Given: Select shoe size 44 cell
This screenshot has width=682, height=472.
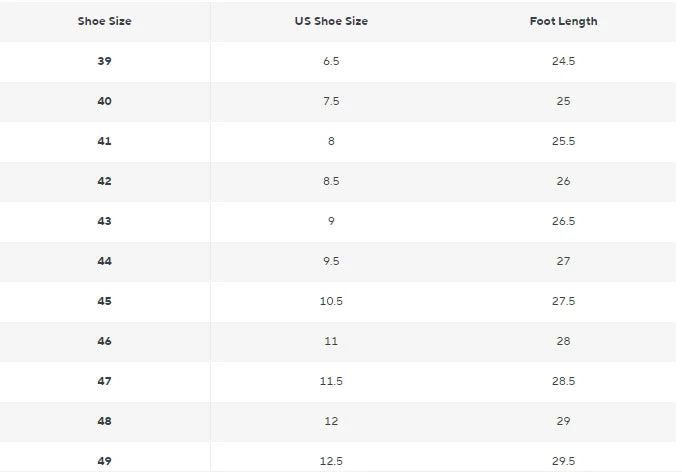Looking at the screenshot, I should [105, 261].
